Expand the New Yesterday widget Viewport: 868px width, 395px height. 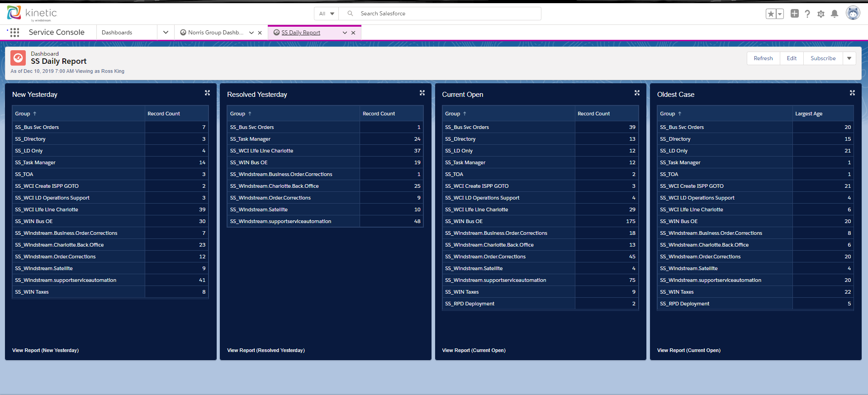207,93
